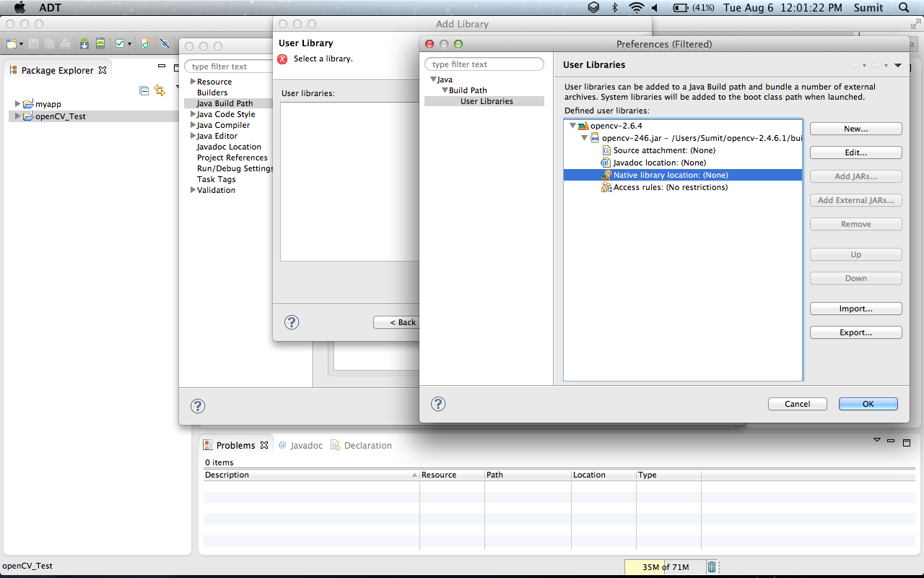Image resolution: width=924 pixels, height=578 pixels.
Task: Click the green checkmark run tool icon
Action: [120, 43]
